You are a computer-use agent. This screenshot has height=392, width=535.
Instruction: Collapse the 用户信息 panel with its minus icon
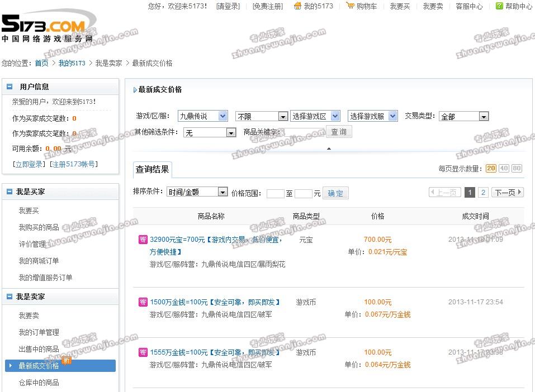click(10, 87)
